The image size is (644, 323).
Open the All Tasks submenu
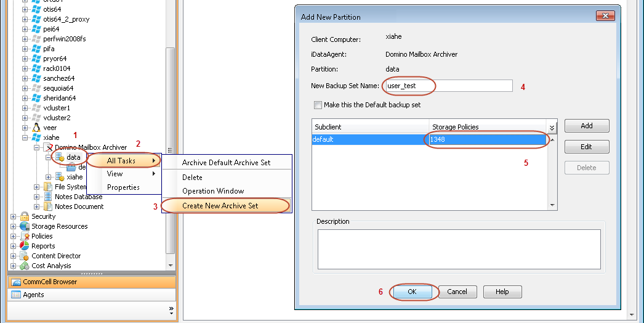(123, 161)
